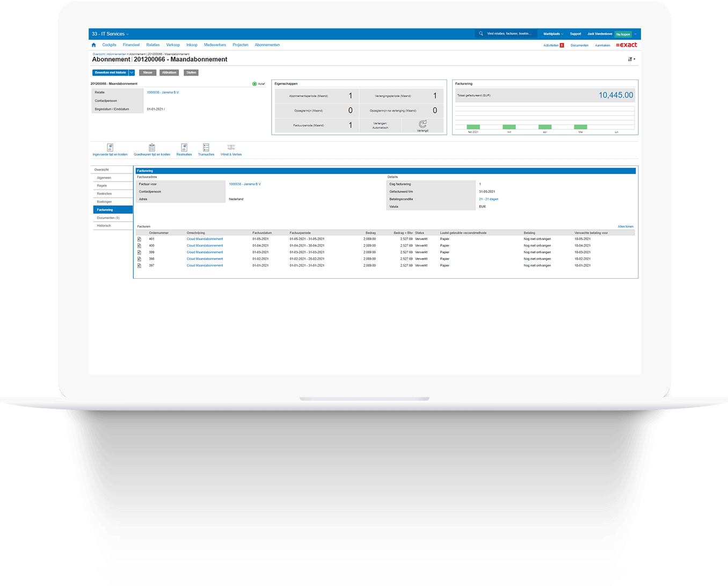Open the arrow next to Bewerken met historie
Screen dimensions: 728x586
tap(132, 73)
